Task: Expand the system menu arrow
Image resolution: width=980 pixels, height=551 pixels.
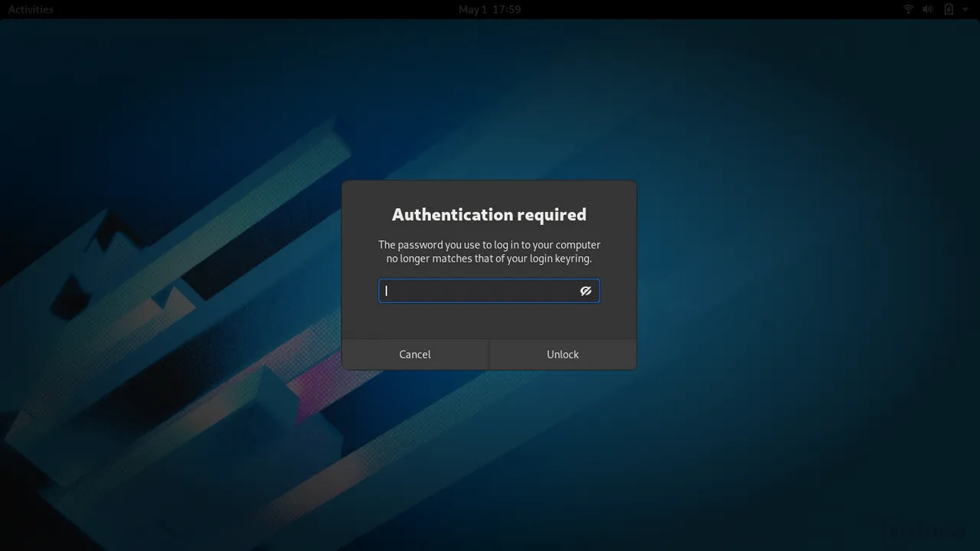Action: click(965, 9)
